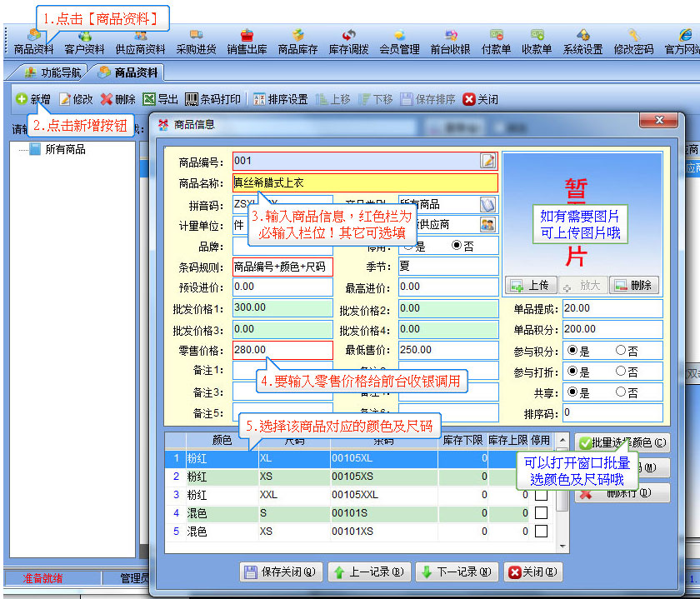Click the edit icon beside 商品编号

(488, 161)
